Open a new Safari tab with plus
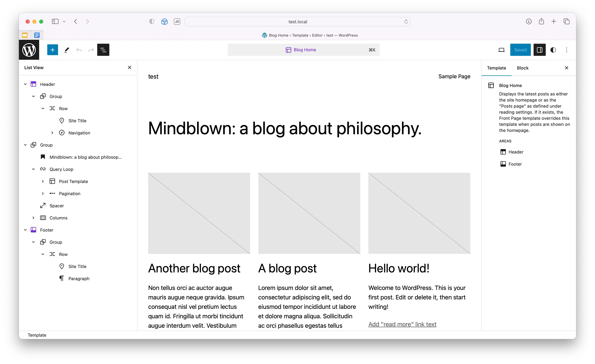 [554, 21]
